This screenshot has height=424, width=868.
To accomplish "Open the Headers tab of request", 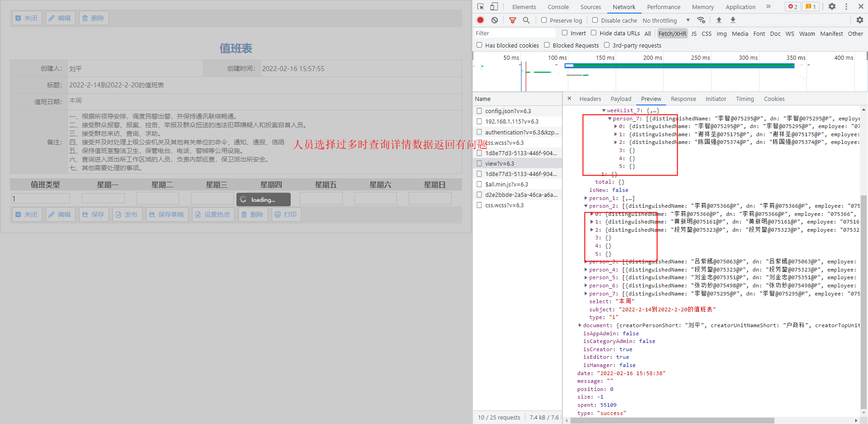I will click(x=590, y=99).
